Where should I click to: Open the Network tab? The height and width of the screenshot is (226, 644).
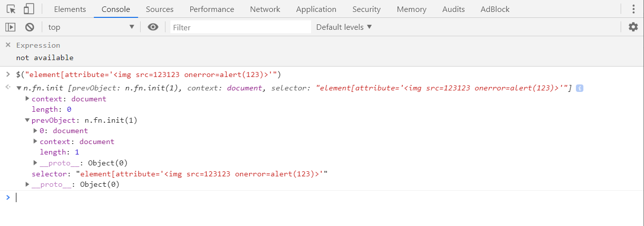tap(265, 9)
